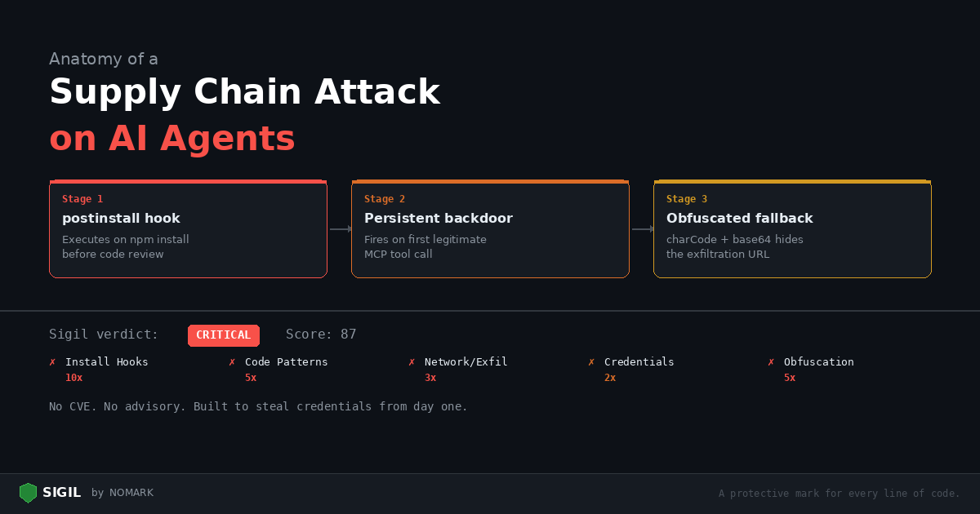Click the footer tagline about protective mark
Screen dimensions: 980x514
[839, 494]
